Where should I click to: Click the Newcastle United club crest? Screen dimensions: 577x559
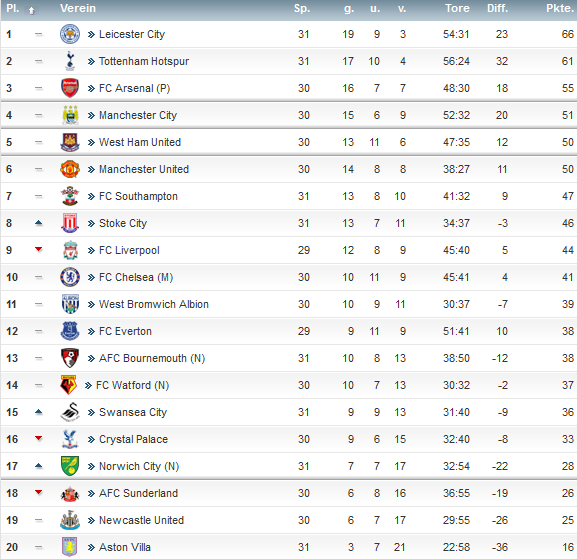70,520
